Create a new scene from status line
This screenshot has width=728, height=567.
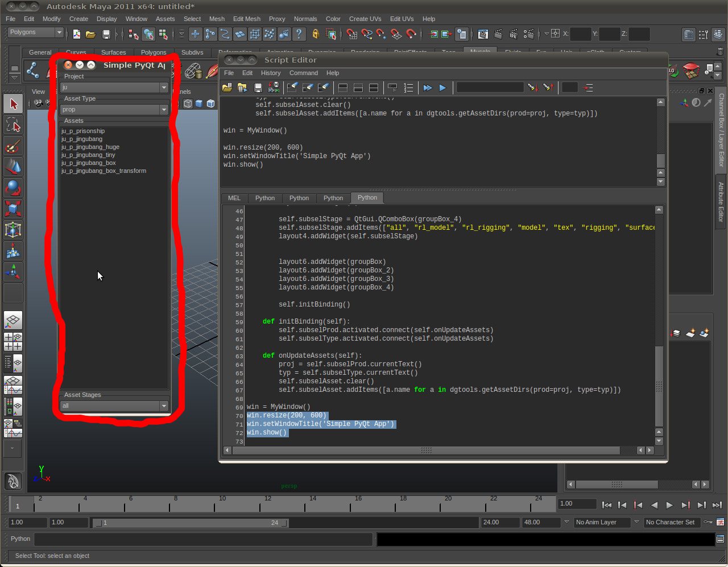77,34
